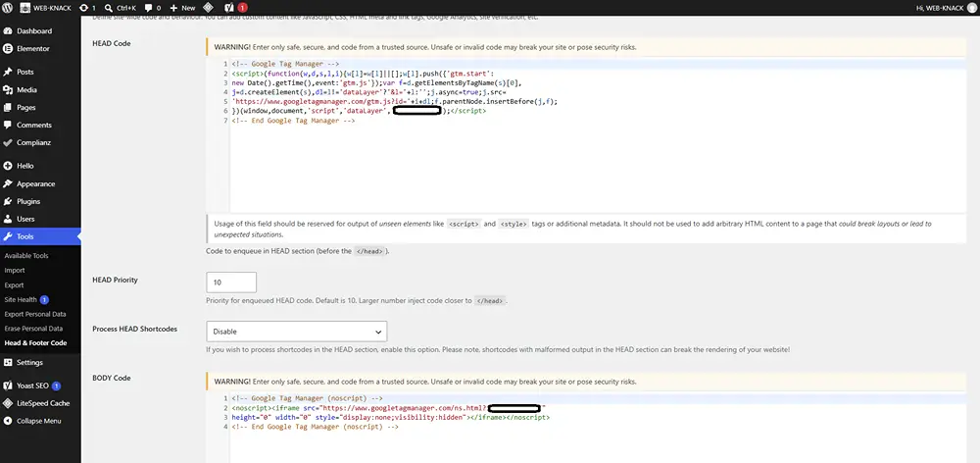Click the HEAD Priority number field

click(231, 283)
